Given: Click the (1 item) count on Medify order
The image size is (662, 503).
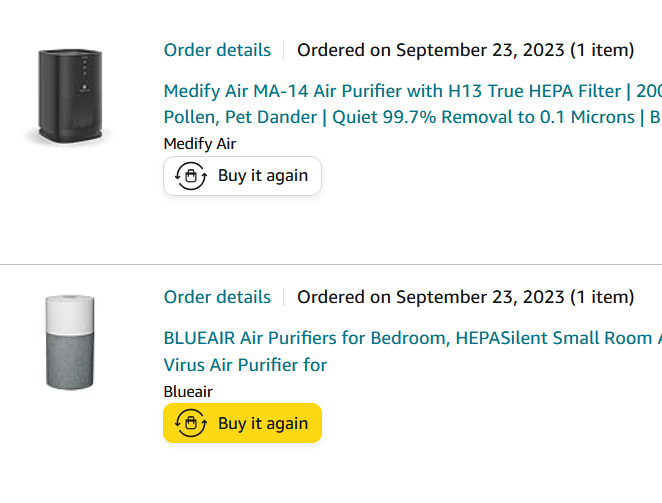Looking at the screenshot, I should point(602,50).
